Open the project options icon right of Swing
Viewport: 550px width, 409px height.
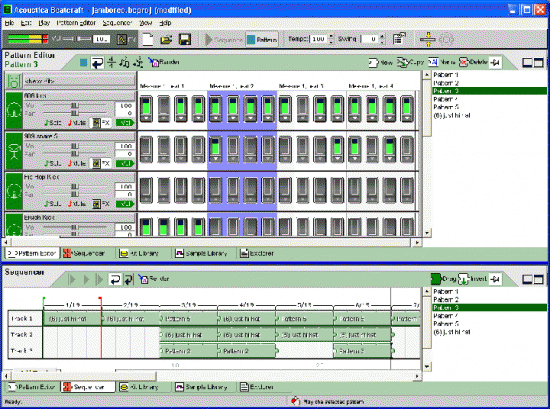pyautogui.click(x=399, y=39)
